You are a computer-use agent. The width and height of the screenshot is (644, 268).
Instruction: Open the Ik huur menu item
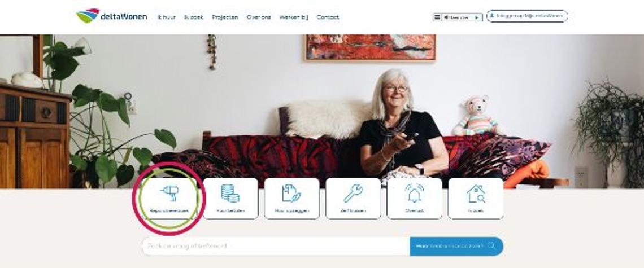(x=166, y=17)
